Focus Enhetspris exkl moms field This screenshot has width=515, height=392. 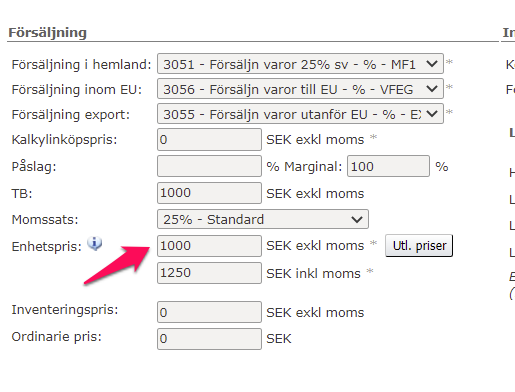coord(209,246)
